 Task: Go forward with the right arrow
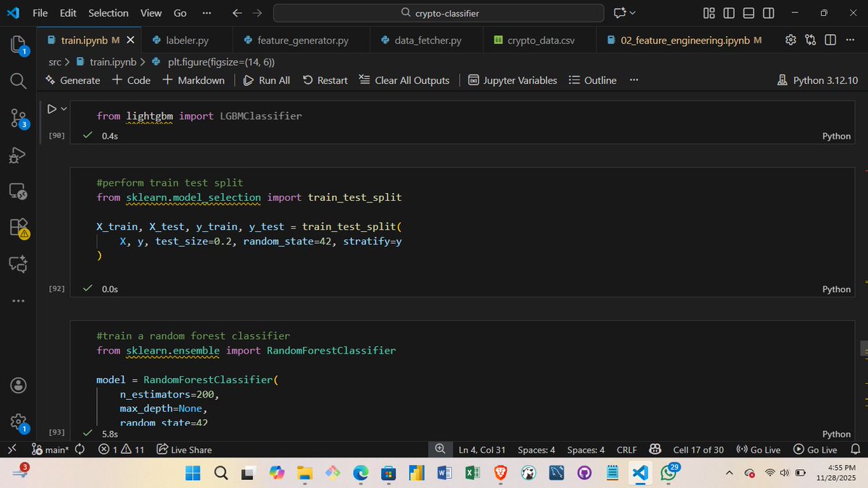click(258, 13)
